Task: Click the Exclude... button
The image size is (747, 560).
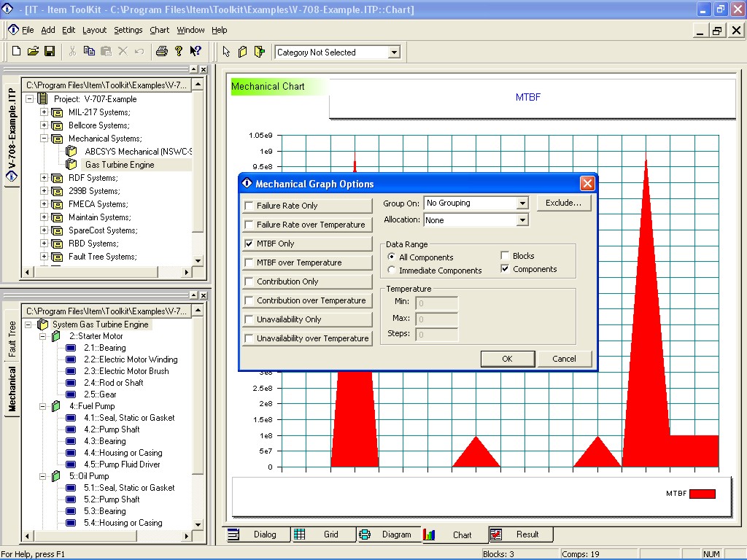Action: click(563, 203)
